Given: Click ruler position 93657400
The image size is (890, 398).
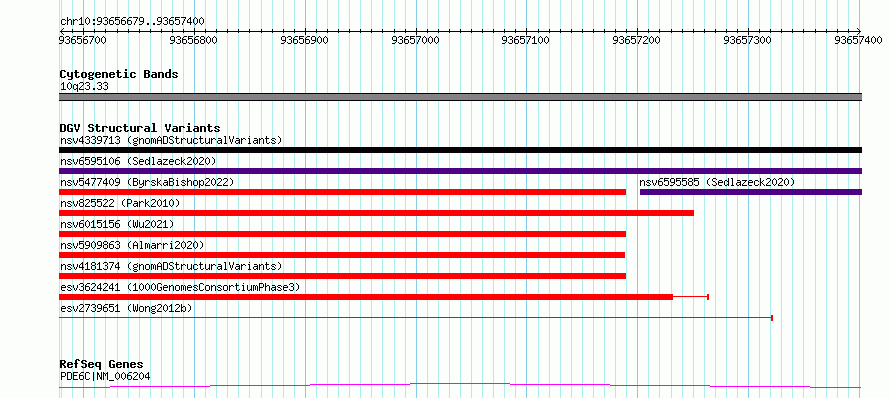Looking at the screenshot, I should coord(858,40).
